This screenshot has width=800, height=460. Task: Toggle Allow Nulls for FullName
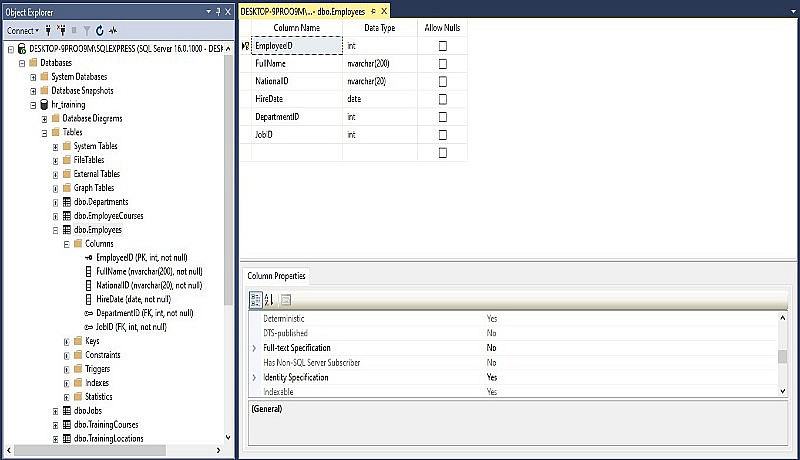443,64
